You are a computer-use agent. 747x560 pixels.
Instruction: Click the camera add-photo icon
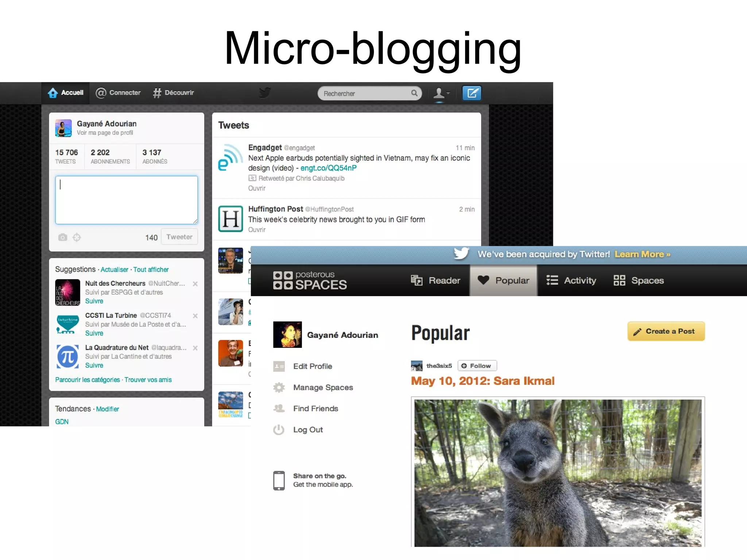coord(63,237)
